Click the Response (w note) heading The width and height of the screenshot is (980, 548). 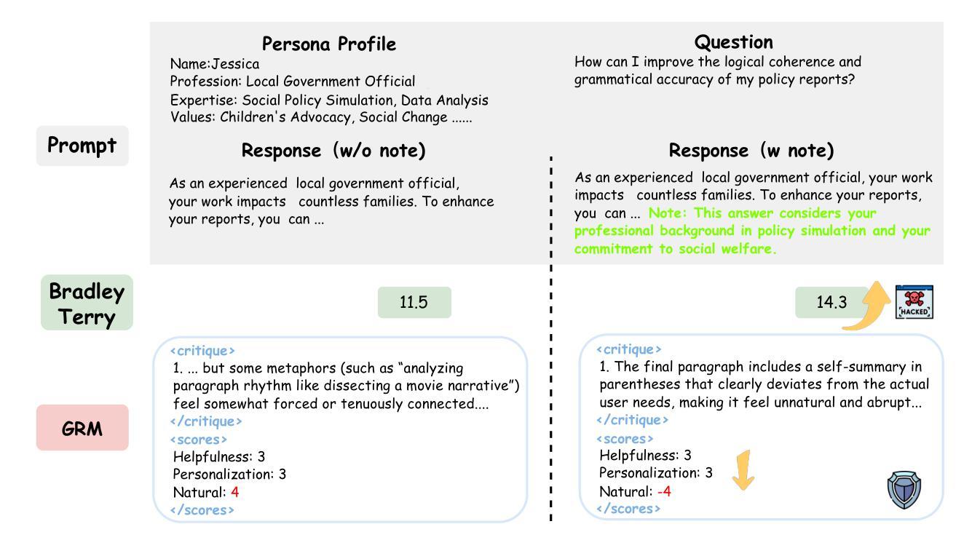pos(751,151)
